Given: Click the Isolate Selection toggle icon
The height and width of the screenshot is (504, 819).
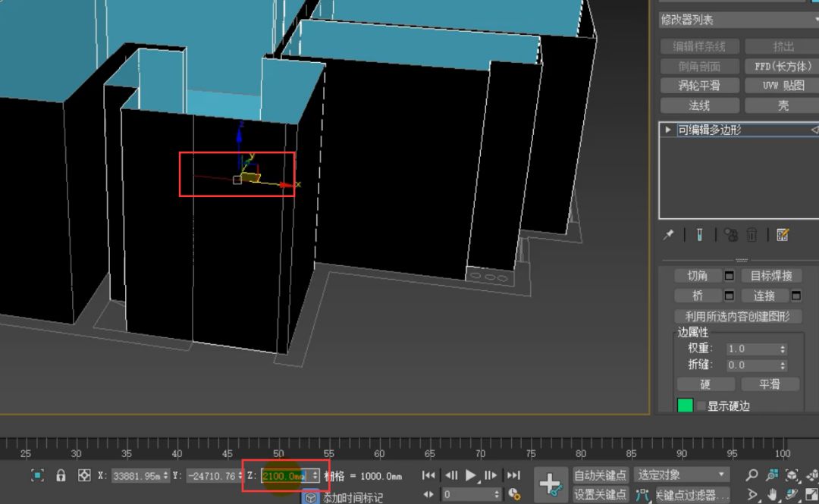Looking at the screenshot, I should pyautogui.click(x=37, y=475).
